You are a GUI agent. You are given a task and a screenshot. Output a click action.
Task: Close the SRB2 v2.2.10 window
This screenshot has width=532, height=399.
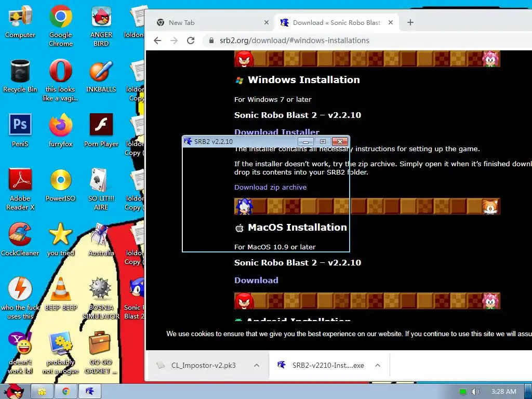tap(340, 141)
